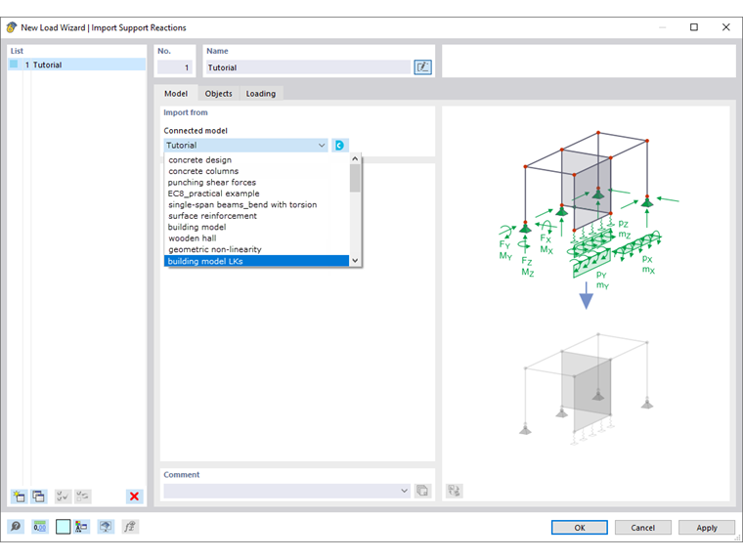The width and height of the screenshot is (743, 560).
Task: Delete the selected item with red X
Action: tap(134, 496)
